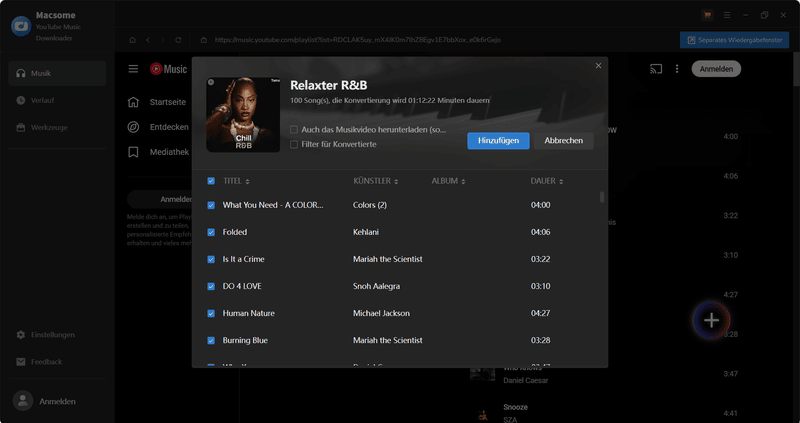The width and height of the screenshot is (800, 423).
Task: Go forward with the forward arrow
Action: point(163,40)
